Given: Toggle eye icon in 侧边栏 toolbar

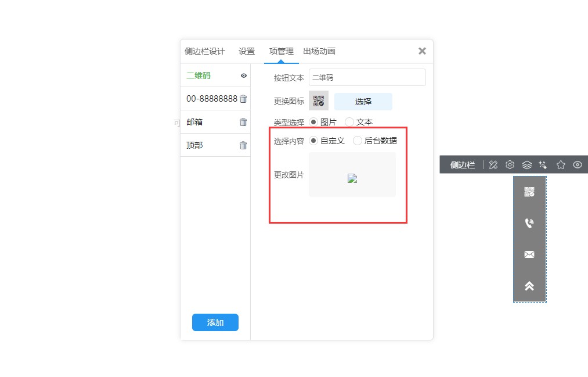Looking at the screenshot, I should [577, 165].
